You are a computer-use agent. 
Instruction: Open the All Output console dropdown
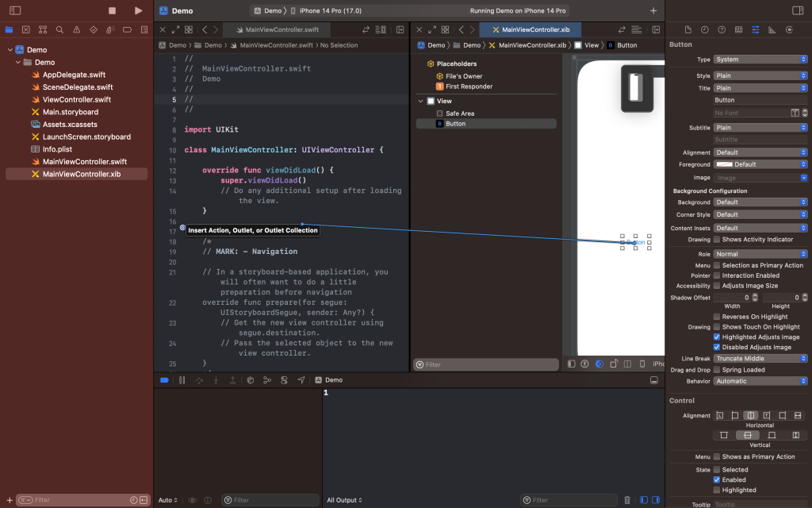344,500
